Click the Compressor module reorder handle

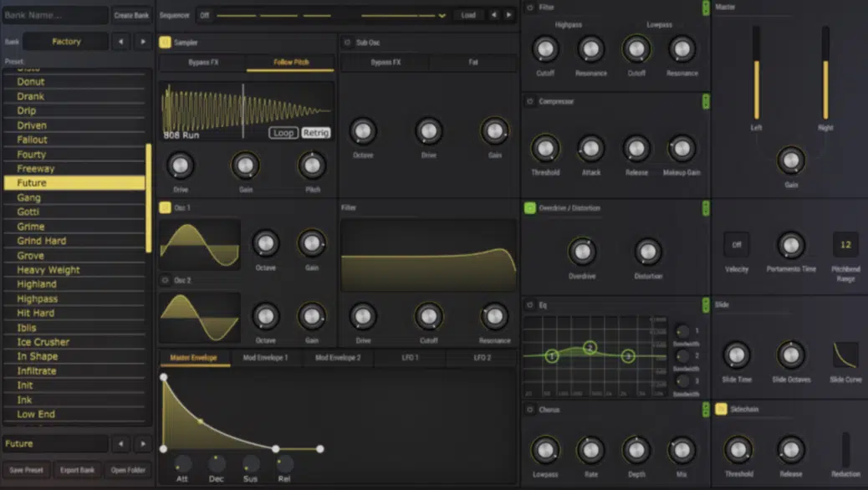[x=706, y=101]
